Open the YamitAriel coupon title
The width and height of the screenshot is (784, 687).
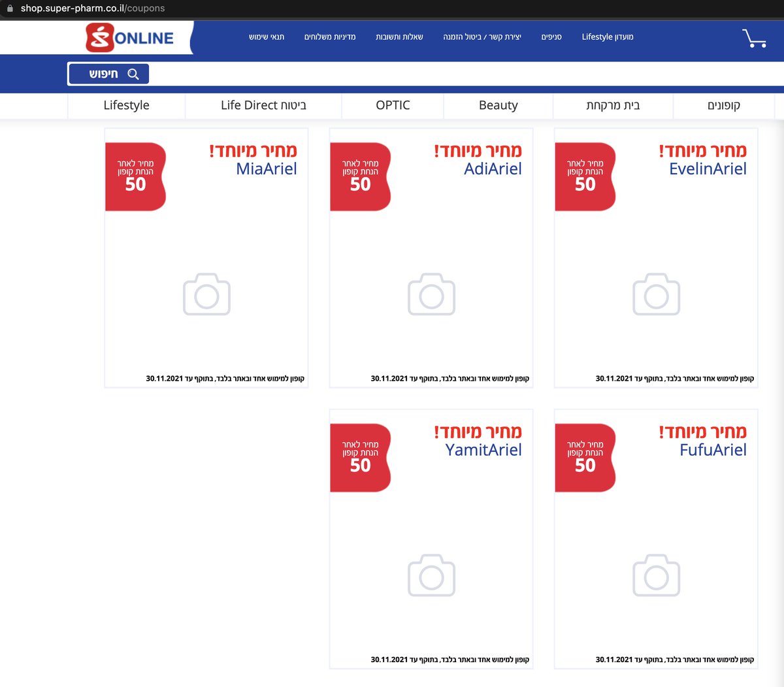[x=483, y=450]
